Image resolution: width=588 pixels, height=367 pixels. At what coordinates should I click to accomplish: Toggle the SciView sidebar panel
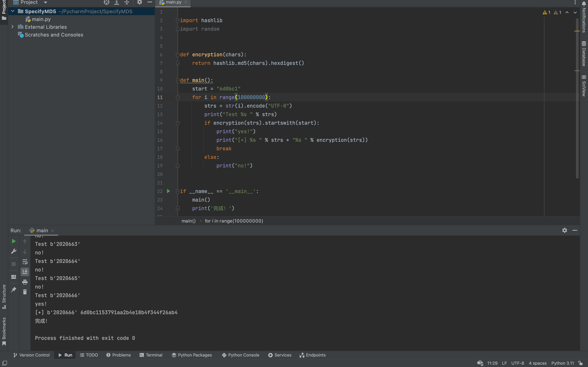click(x=583, y=86)
